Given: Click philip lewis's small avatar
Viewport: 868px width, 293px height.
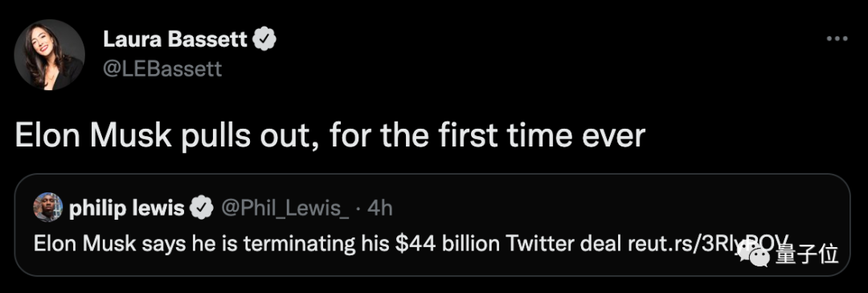Looking at the screenshot, I should pyautogui.click(x=47, y=208).
